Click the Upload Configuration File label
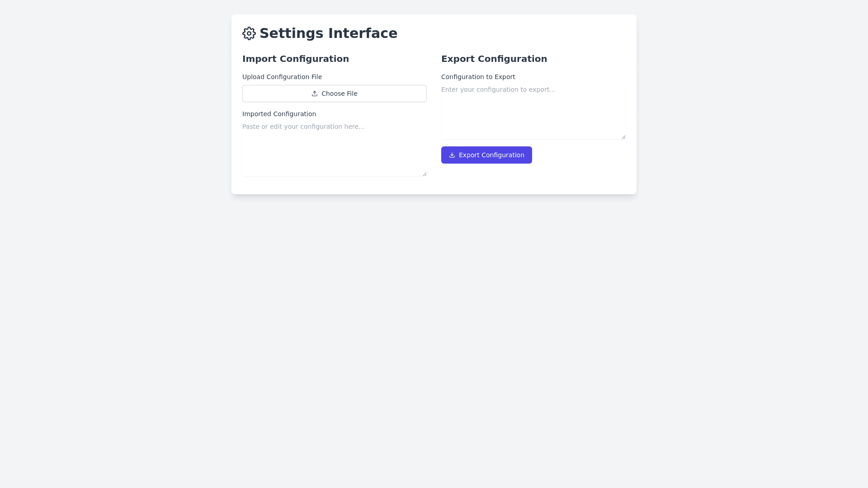This screenshot has height=488, width=868. [x=282, y=77]
